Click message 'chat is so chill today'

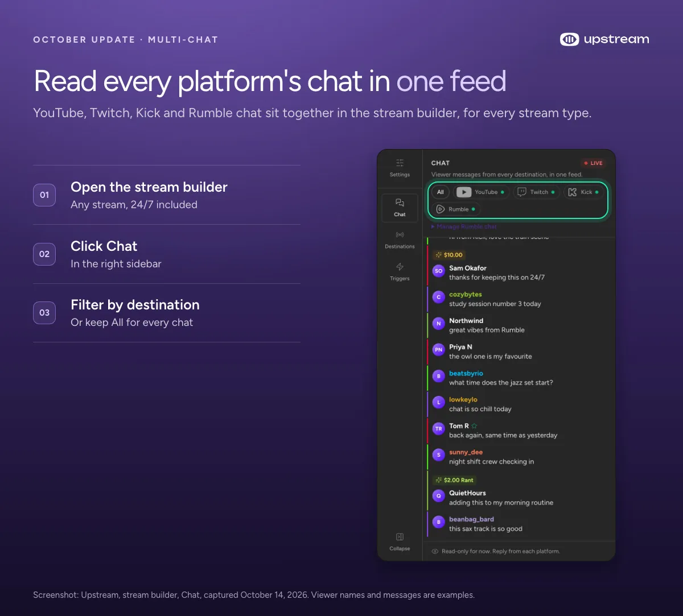pyautogui.click(x=480, y=409)
